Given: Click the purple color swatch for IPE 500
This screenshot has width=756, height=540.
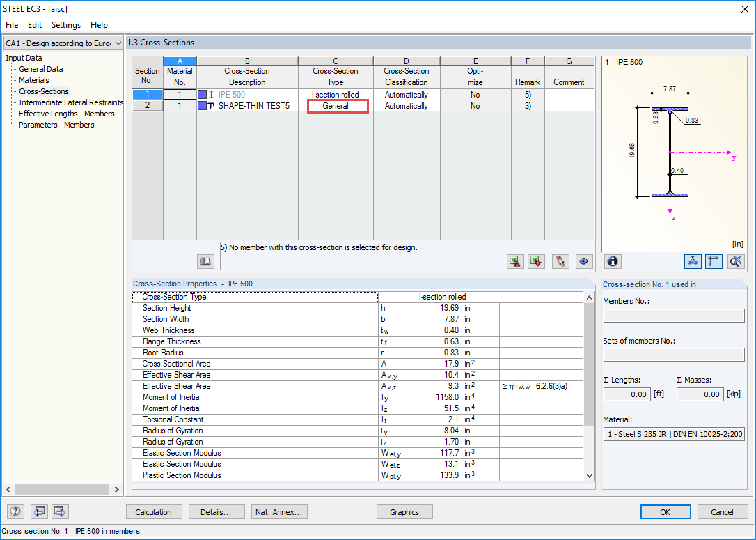Looking at the screenshot, I should point(202,95).
